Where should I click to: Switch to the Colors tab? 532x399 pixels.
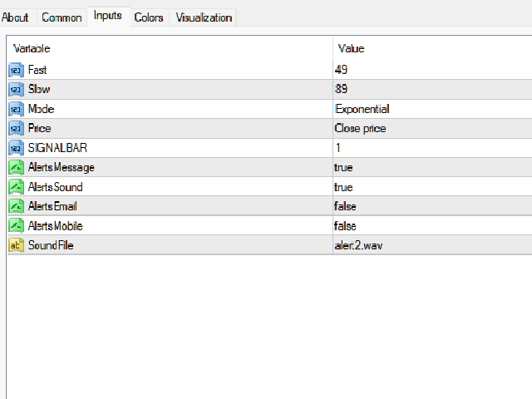pos(149,17)
